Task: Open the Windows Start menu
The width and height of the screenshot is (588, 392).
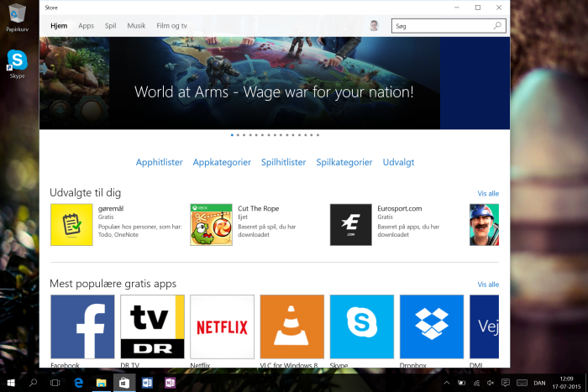Action: click(x=11, y=383)
